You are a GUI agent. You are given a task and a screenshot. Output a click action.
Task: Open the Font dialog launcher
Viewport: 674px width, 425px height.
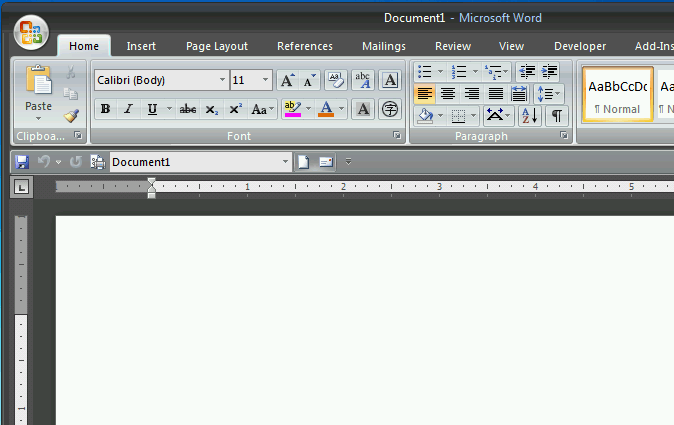coord(397,135)
